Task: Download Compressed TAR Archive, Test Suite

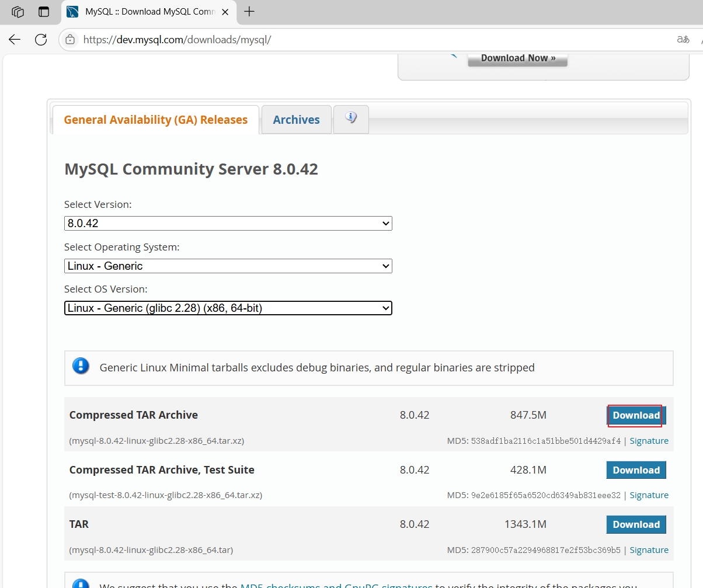Action: point(636,470)
